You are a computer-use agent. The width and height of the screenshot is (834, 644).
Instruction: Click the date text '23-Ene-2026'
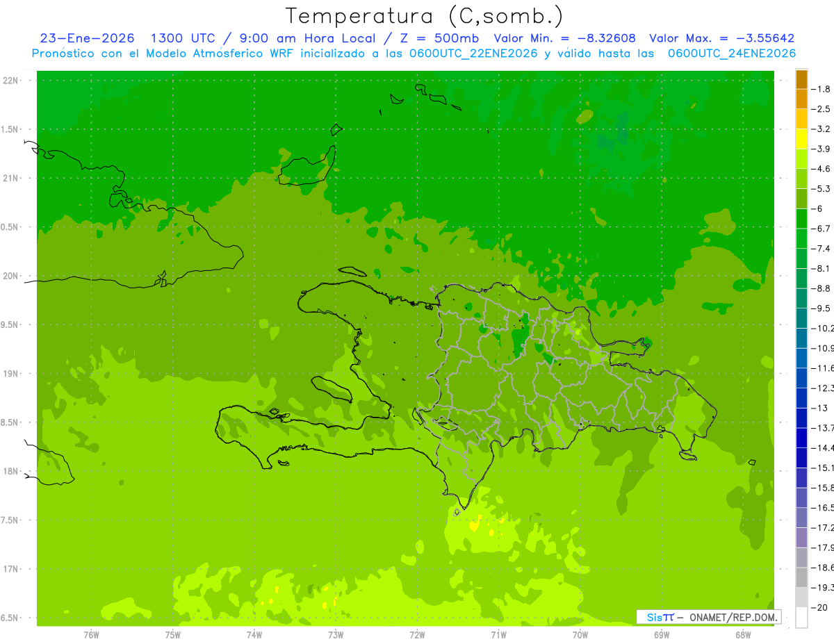(x=87, y=38)
